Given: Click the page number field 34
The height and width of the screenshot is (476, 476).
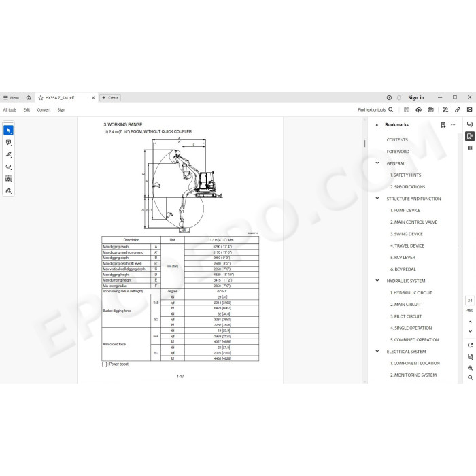Looking at the screenshot, I should (470, 301).
